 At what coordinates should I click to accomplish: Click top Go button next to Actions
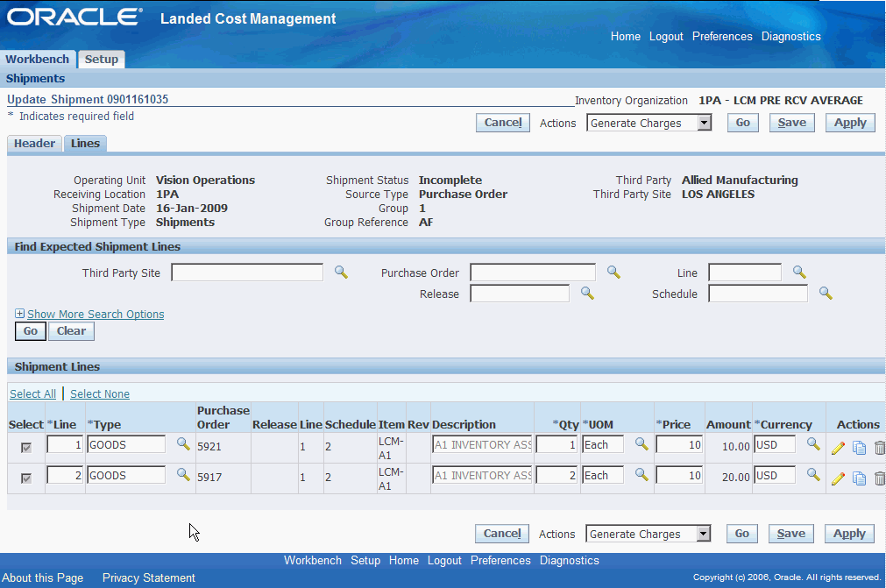click(742, 123)
